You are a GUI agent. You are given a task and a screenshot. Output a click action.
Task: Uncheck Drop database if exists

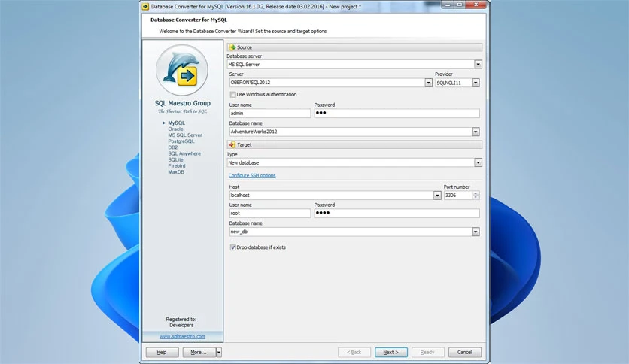[232, 247]
